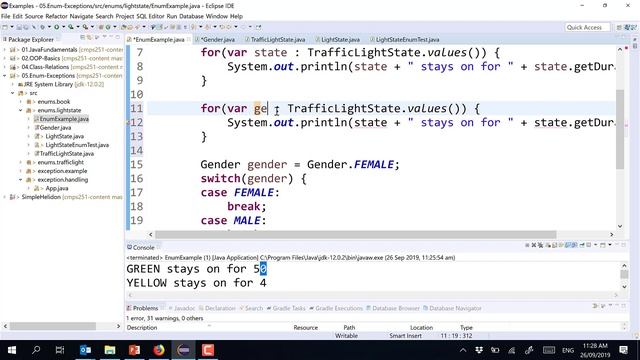This screenshot has width=640, height=360.
Task: Click the New Java Class toolbar icon
Action: (108, 27)
